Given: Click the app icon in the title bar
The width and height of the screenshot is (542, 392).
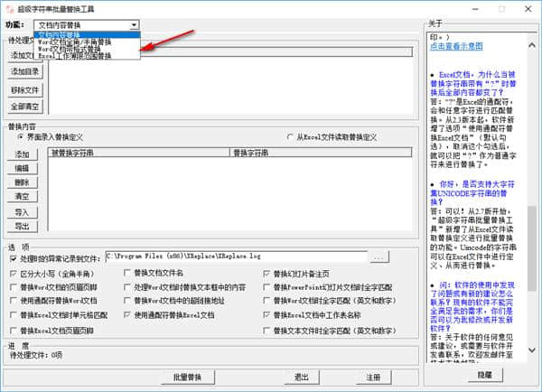Looking at the screenshot, I should [x=10, y=9].
